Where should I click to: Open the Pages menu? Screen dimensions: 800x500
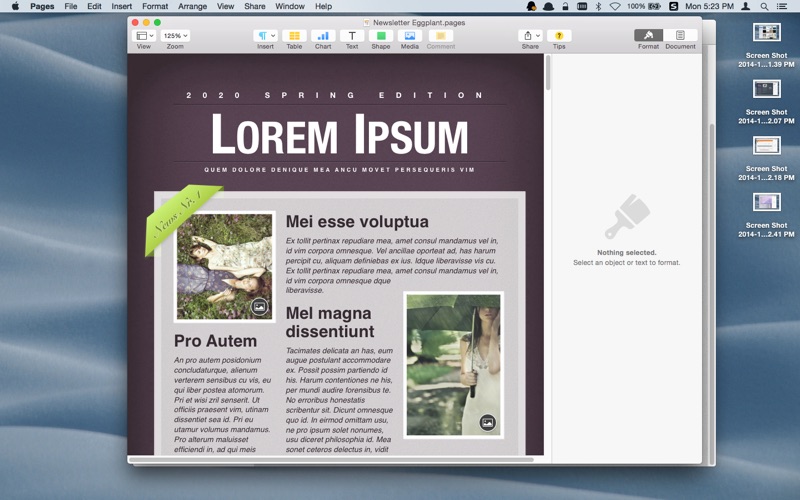pos(42,6)
